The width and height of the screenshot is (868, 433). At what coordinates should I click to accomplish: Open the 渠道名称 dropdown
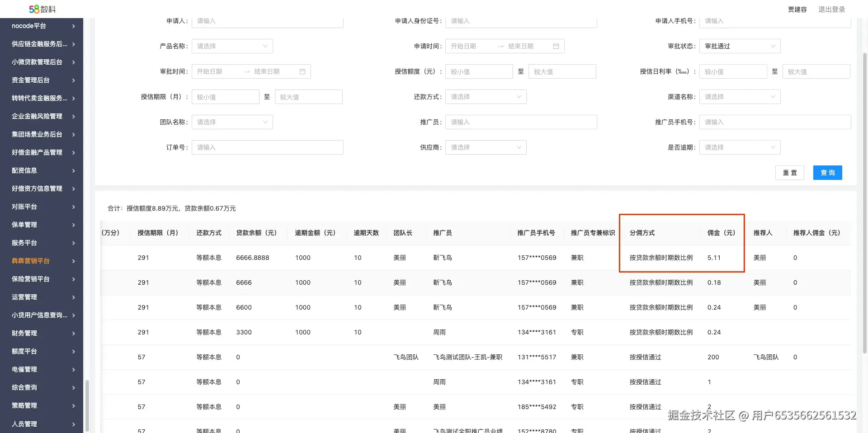pyautogui.click(x=740, y=97)
